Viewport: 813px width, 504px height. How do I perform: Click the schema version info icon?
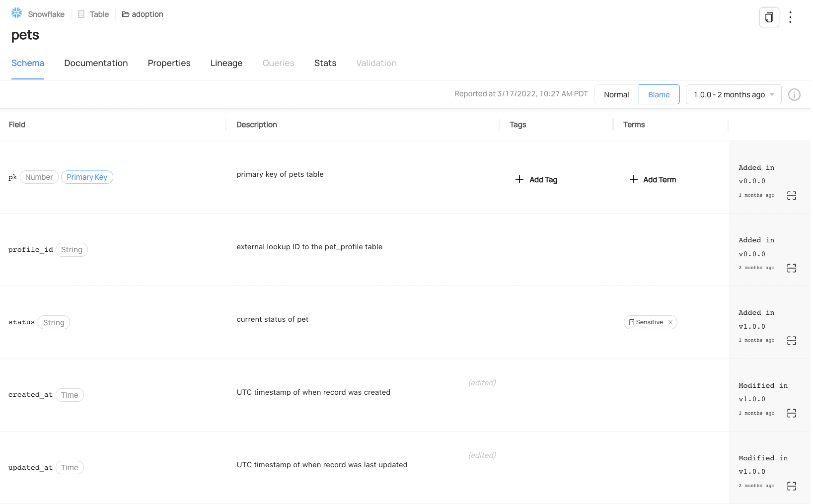[x=794, y=95]
